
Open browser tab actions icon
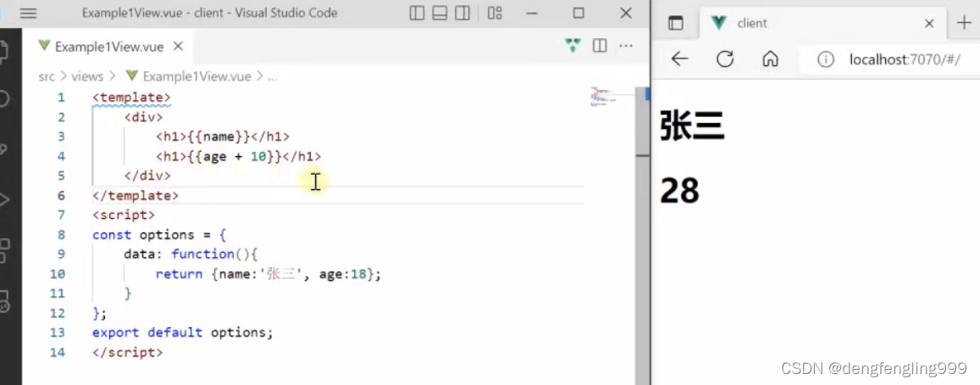[x=675, y=23]
